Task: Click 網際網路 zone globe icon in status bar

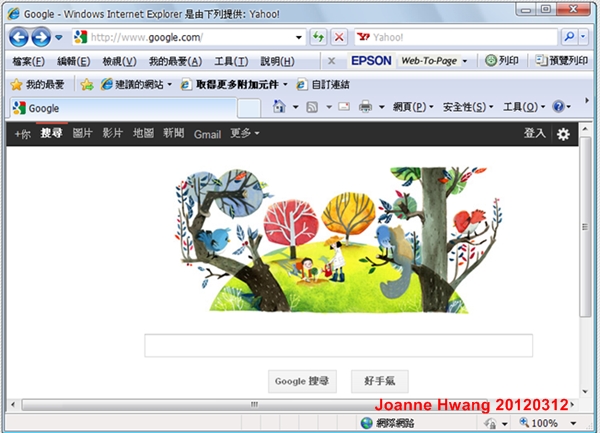Action: pos(367,423)
